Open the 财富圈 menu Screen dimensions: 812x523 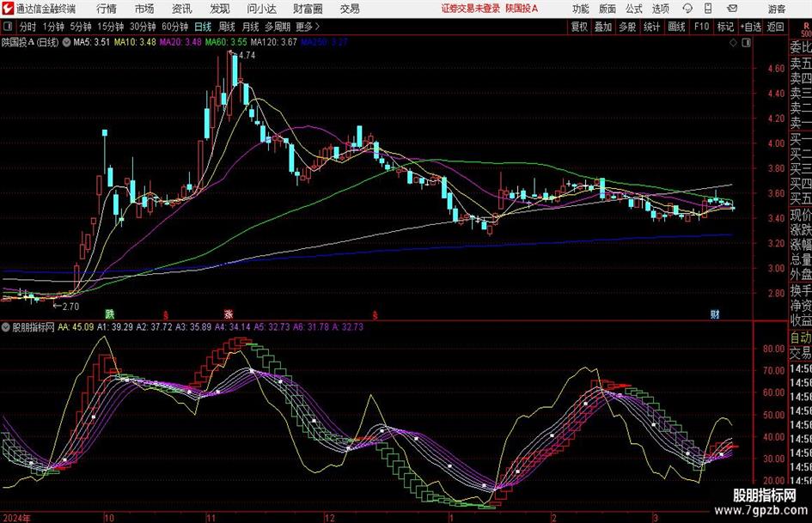point(308,9)
